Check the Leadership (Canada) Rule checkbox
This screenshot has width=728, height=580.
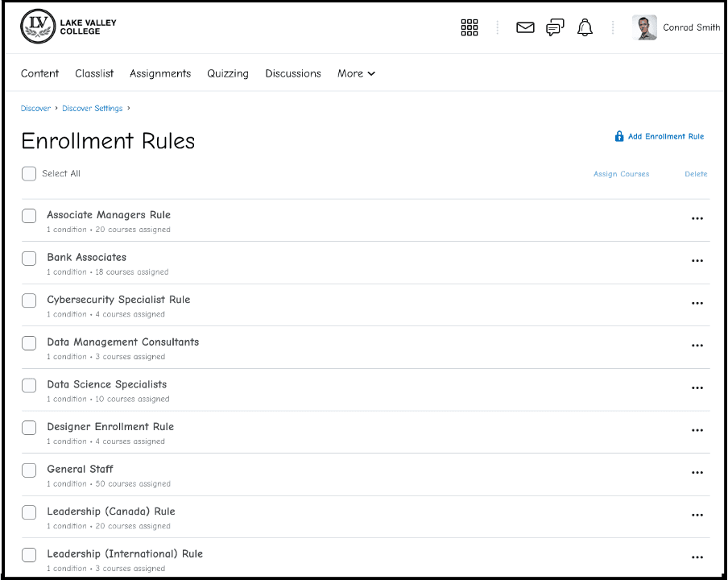coord(29,512)
